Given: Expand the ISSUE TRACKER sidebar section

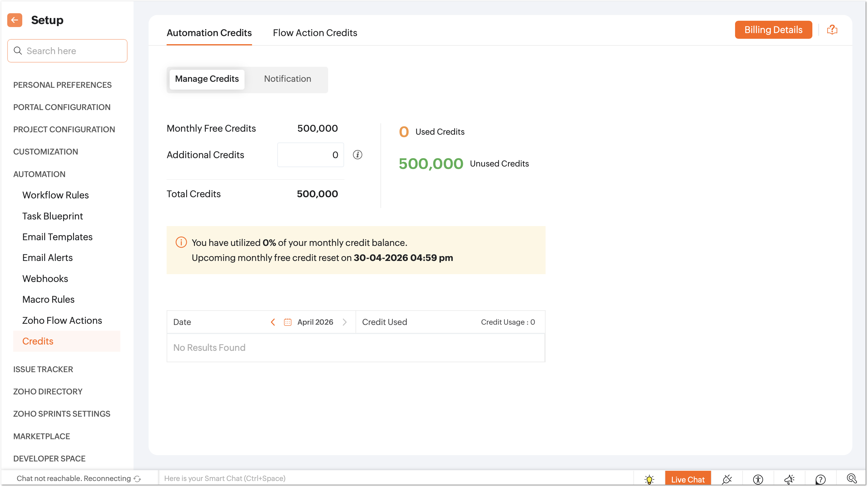Looking at the screenshot, I should [x=43, y=369].
